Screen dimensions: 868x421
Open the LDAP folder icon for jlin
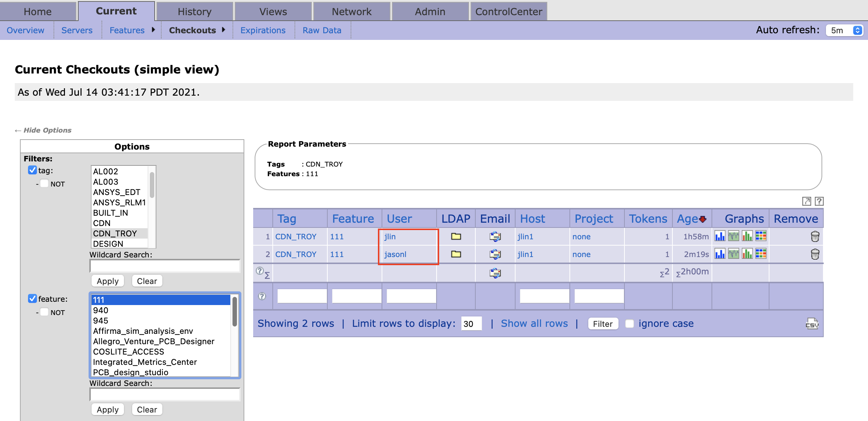click(x=455, y=236)
